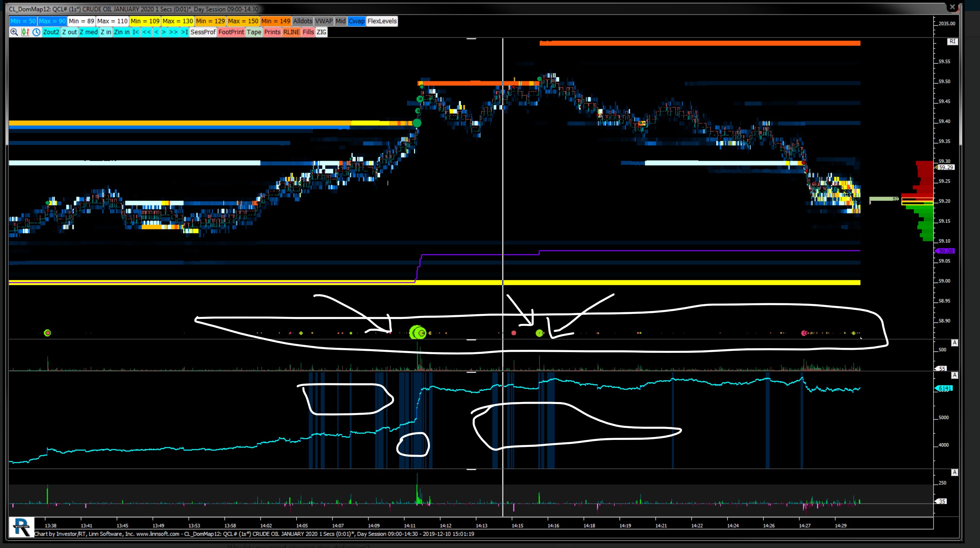Click the A scale button on cyan line pane
Screen dimensions: 980x548
954,375
